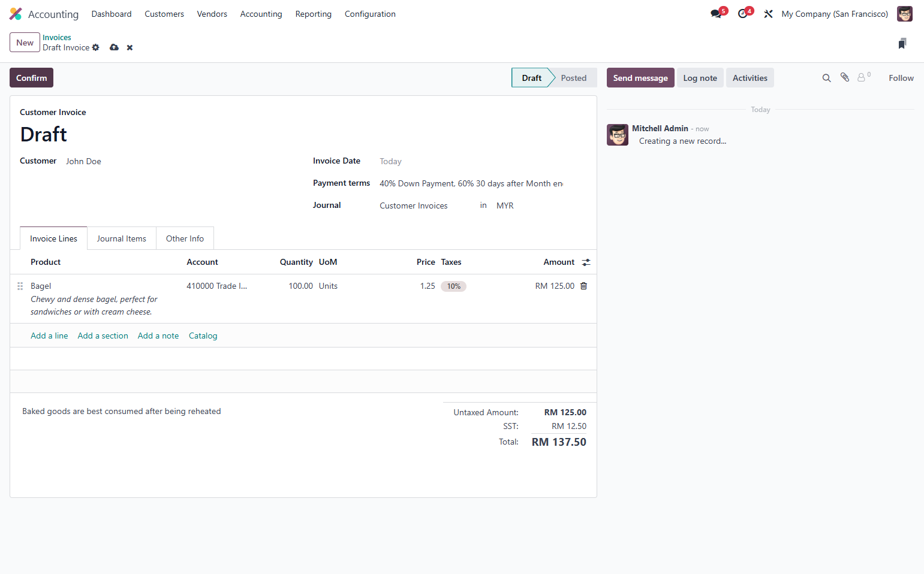The height and width of the screenshot is (574, 924).
Task: Click the Log note button
Action: (x=700, y=78)
